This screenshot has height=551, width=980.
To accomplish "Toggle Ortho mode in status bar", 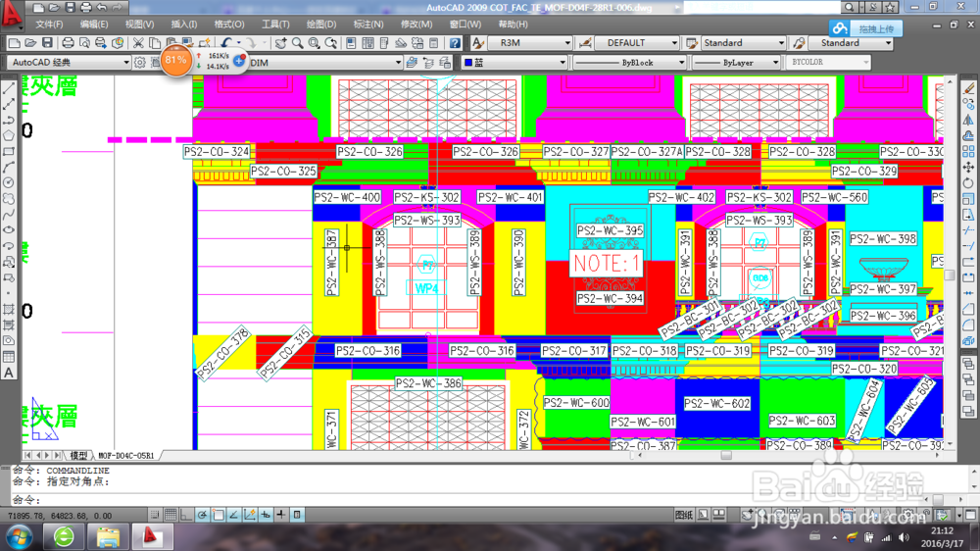I will [x=186, y=515].
